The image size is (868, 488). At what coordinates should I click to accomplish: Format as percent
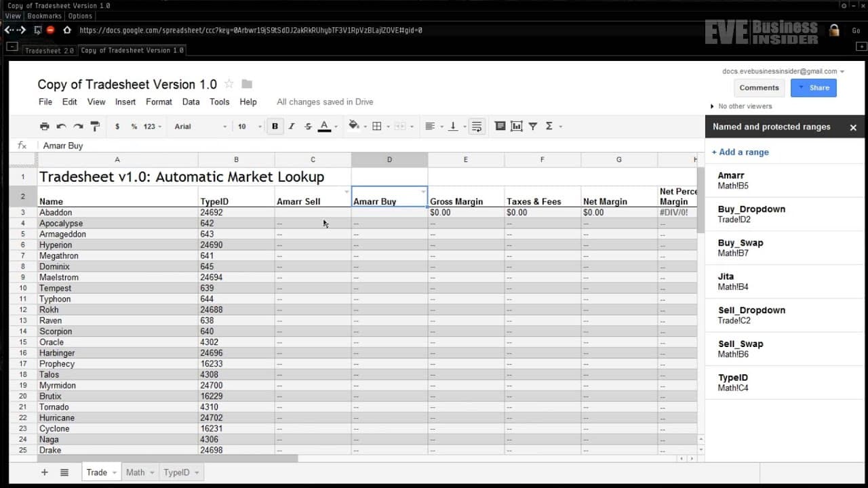point(134,126)
